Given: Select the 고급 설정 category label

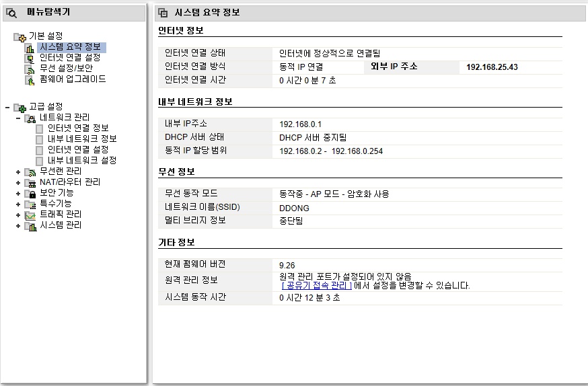Looking at the screenshot, I should tap(46, 107).
